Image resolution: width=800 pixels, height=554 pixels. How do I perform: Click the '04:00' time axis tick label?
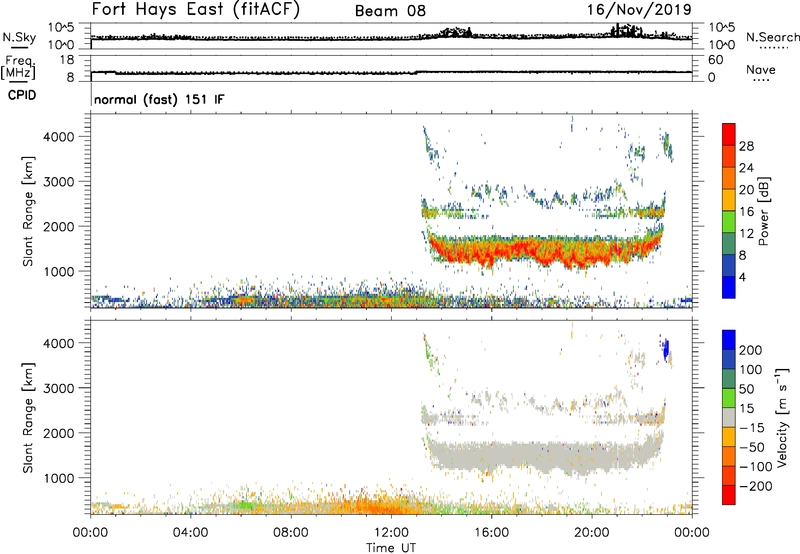coord(191,532)
